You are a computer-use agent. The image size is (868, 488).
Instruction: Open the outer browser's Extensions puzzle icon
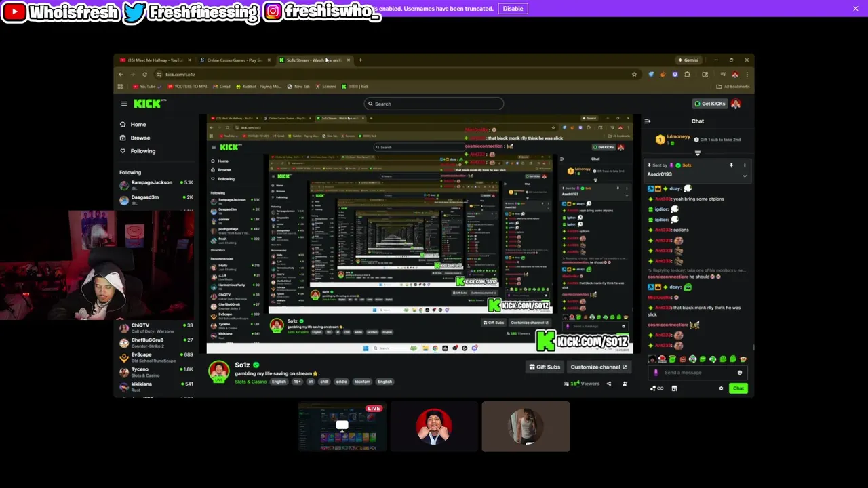(x=687, y=74)
